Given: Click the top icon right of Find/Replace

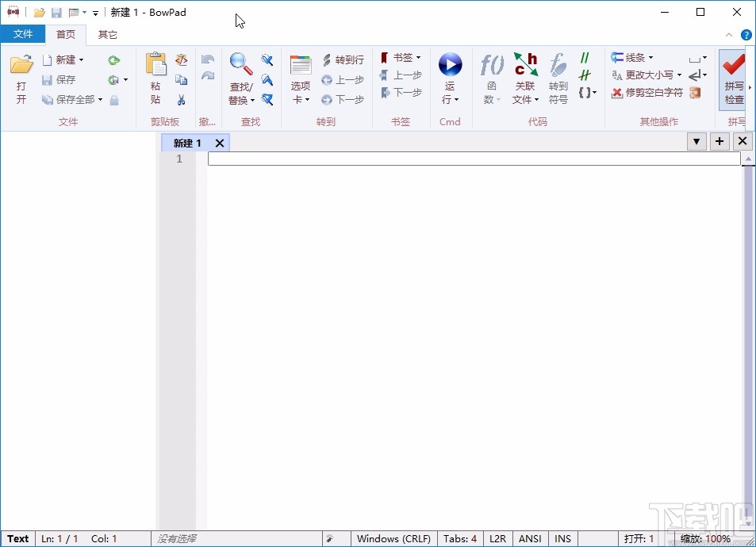Looking at the screenshot, I should [x=267, y=59].
